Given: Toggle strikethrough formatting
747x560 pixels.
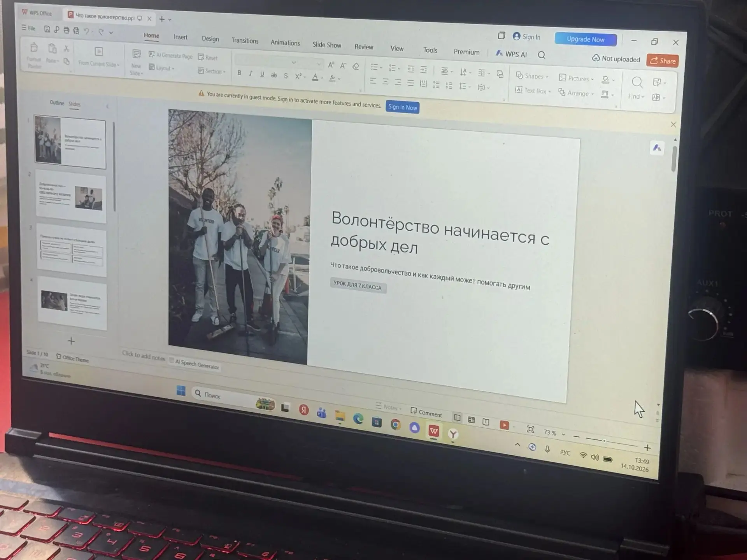Looking at the screenshot, I should 274,75.
